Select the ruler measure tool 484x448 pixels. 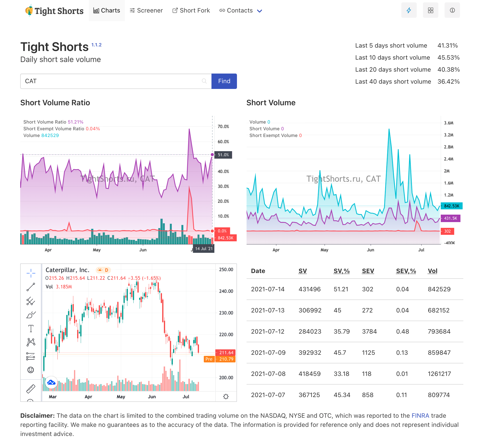pyautogui.click(x=31, y=389)
